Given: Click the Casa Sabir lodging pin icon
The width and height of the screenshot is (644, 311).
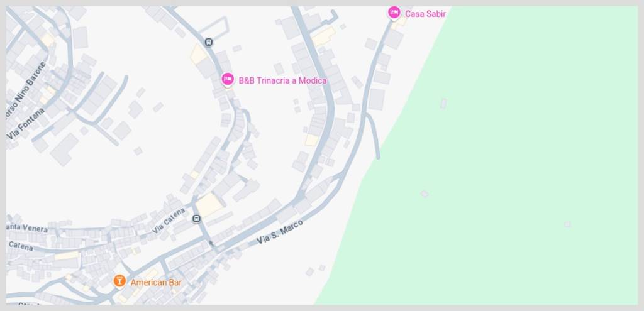Looking at the screenshot, I should [x=394, y=13].
